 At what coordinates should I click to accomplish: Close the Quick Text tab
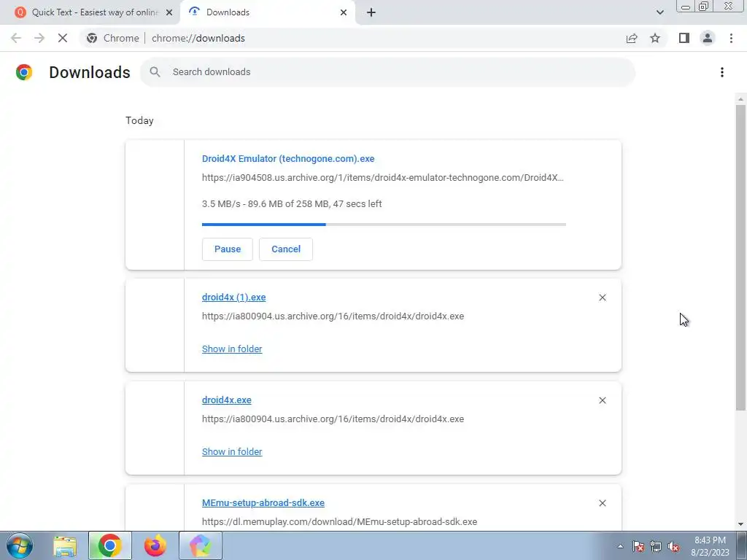[x=169, y=12]
